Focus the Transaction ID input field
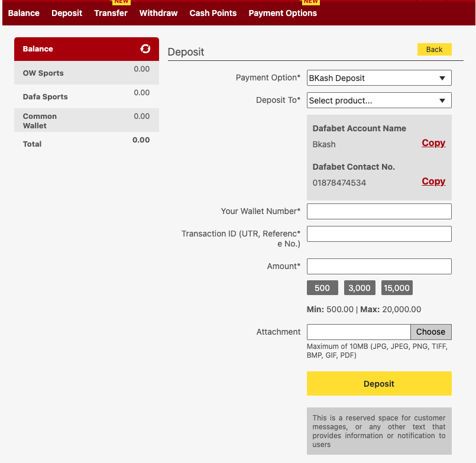The width and height of the screenshot is (476, 463). pos(379,234)
